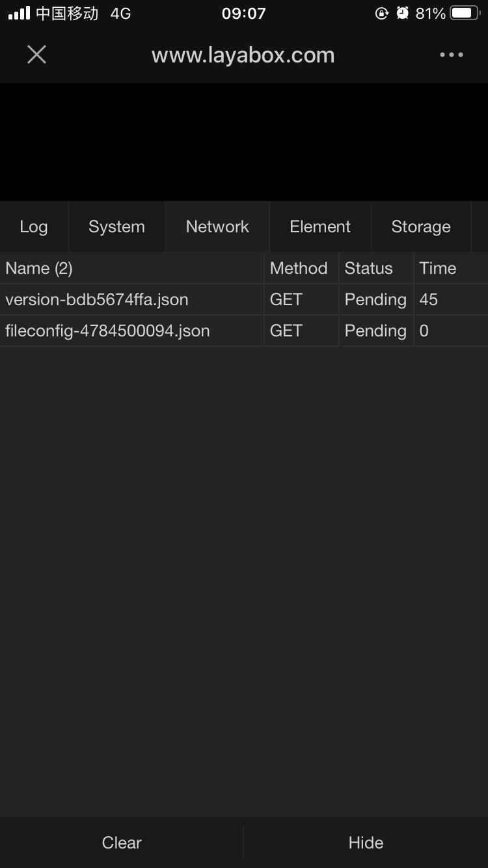The height and width of the screenshot is (868, 488).
Task: Select the Network tab
Action: click(217, 226)
